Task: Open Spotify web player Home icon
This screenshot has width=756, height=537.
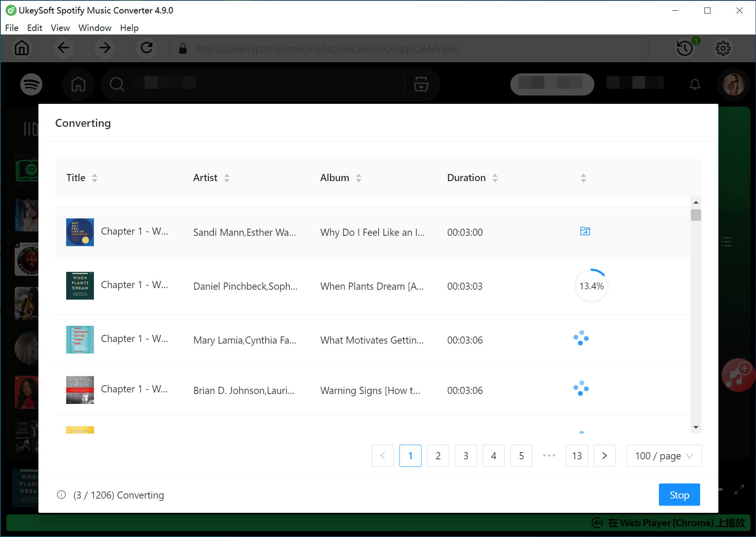Action: pyautogui.click(x=78, y=84)
